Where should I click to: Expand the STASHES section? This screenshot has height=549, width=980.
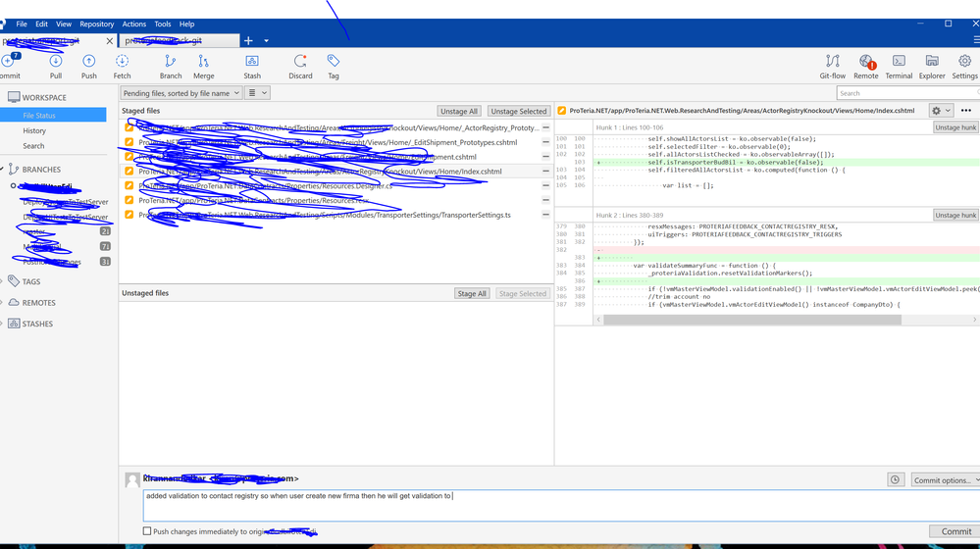click(3, 324)
